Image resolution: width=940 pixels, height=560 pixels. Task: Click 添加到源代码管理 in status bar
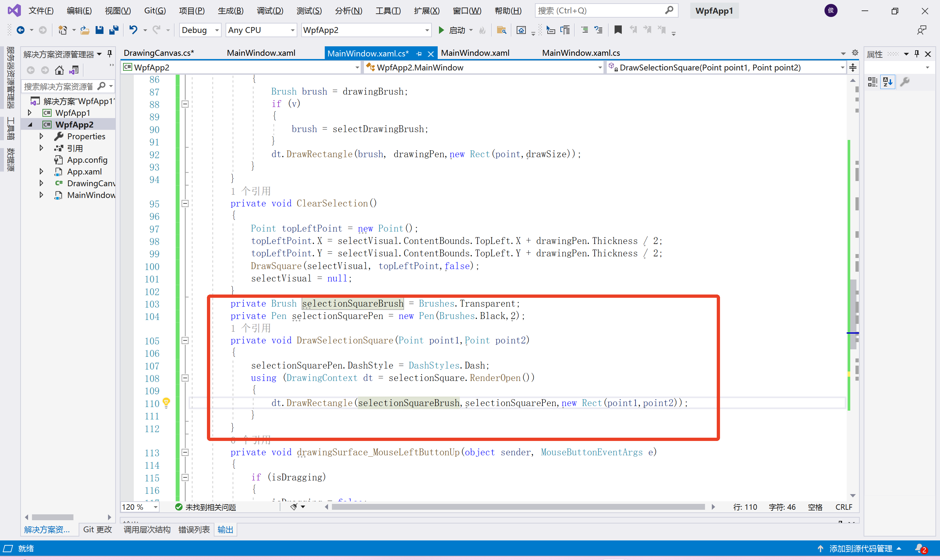coord(860,548)
